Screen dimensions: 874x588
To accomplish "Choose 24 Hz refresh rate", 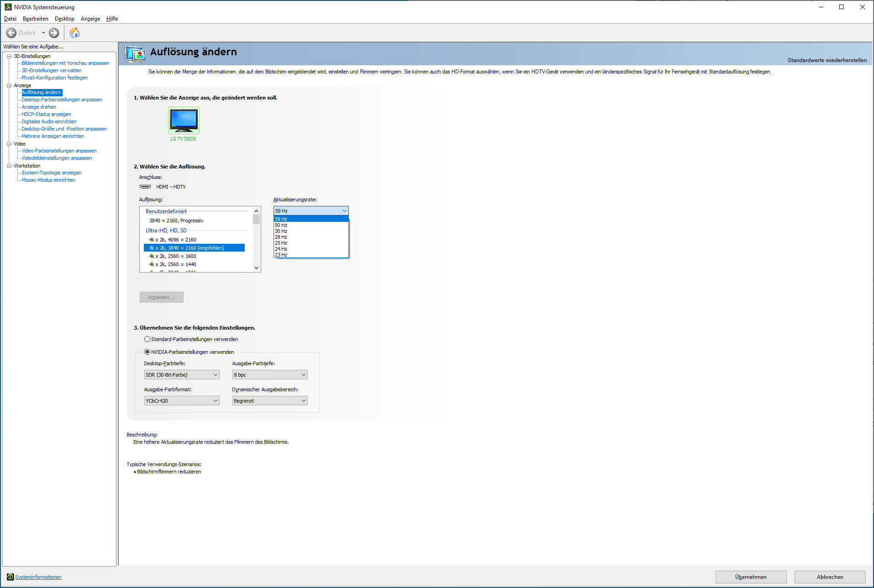I will (x=311, y=249).
